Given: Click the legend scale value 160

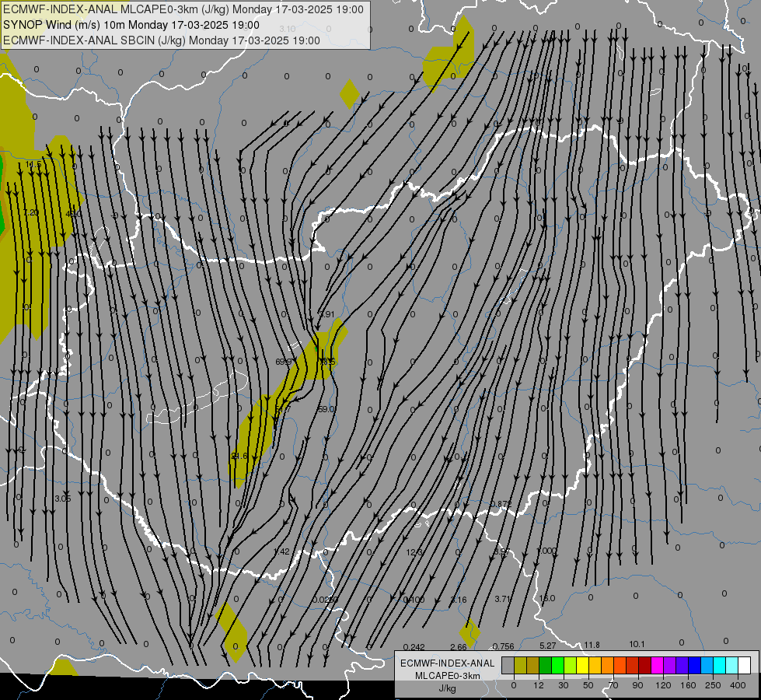Looking at the screenshot, I should pos(688,685).
